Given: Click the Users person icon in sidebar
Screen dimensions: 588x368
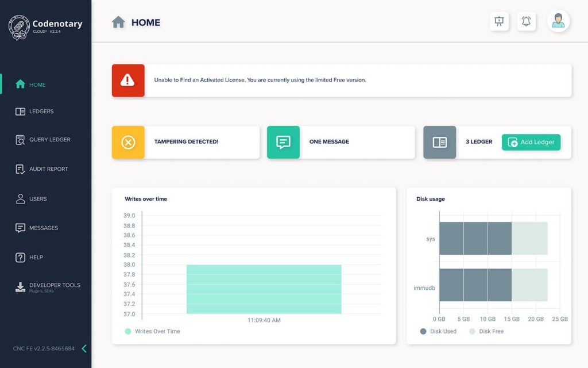Looking at the screenshot, I should [x=20, y=198].
